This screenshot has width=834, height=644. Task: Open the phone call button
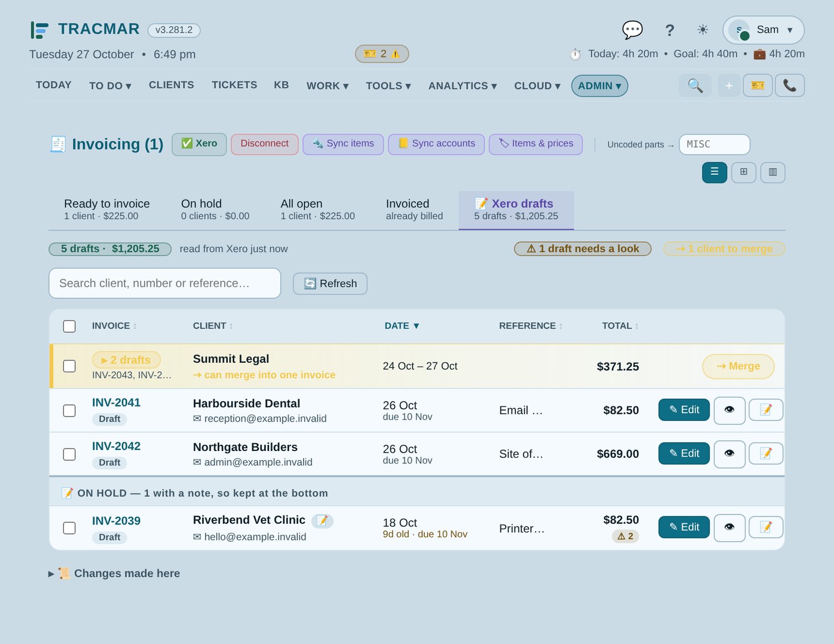pos(790,86)
